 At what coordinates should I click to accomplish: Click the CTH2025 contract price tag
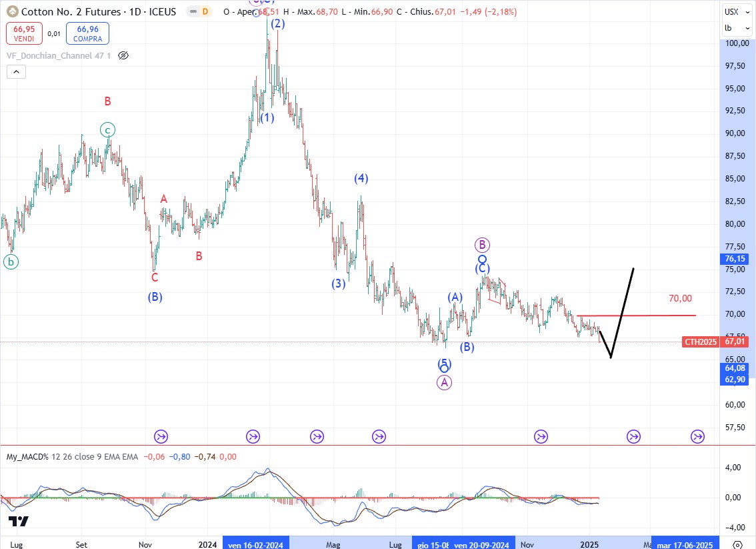click(701, 342)
